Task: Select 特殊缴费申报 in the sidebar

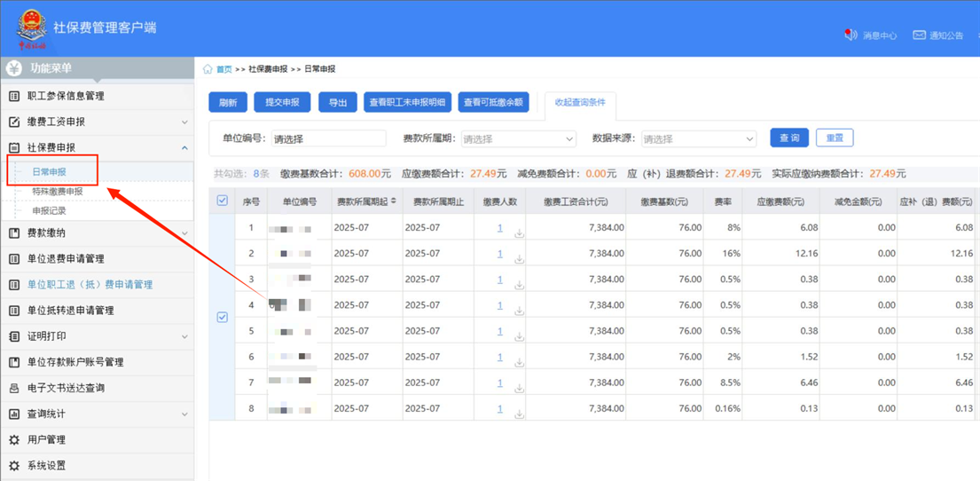Action: 58,192
